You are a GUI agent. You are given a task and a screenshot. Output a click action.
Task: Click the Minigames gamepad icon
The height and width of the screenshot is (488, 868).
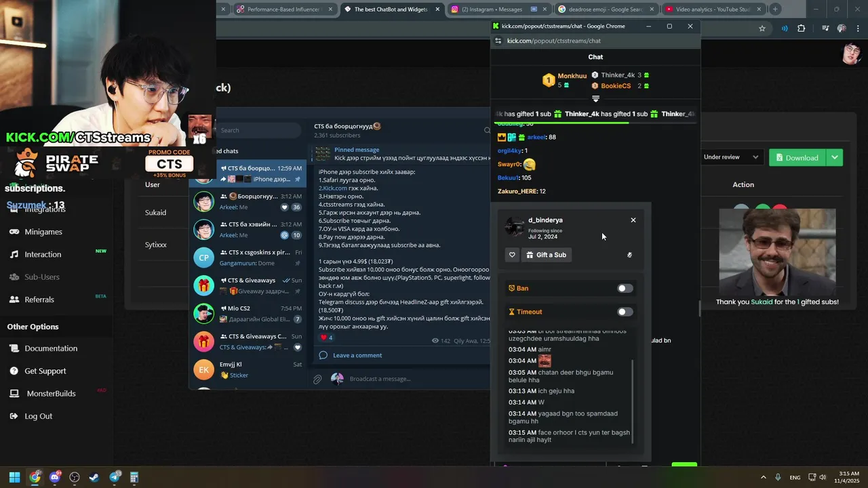pyautogui.click(x=14, y=232)
